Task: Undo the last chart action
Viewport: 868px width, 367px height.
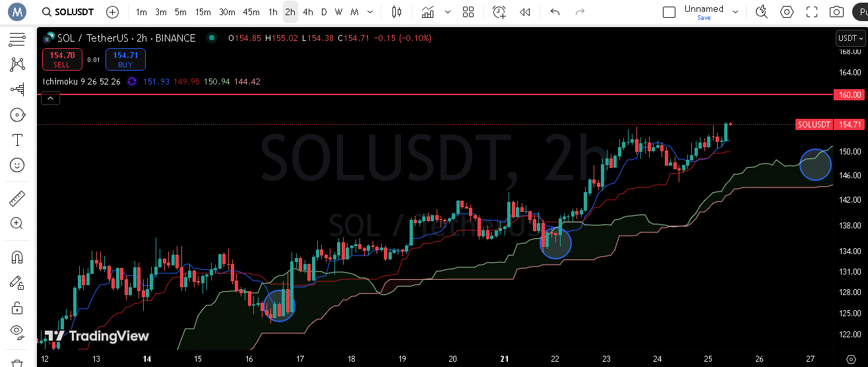Action: pos(555,12)
